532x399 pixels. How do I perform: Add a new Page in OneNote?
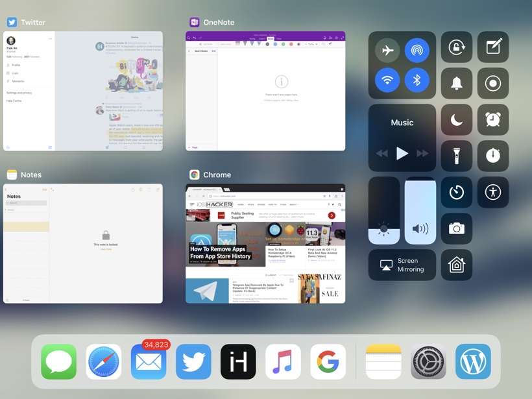point(193,147)
